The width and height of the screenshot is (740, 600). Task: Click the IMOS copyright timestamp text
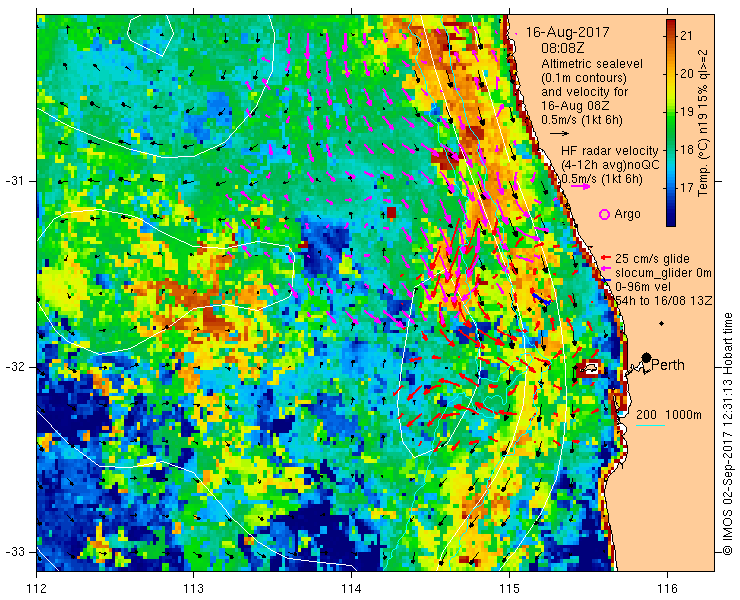(x=728, y=433)
